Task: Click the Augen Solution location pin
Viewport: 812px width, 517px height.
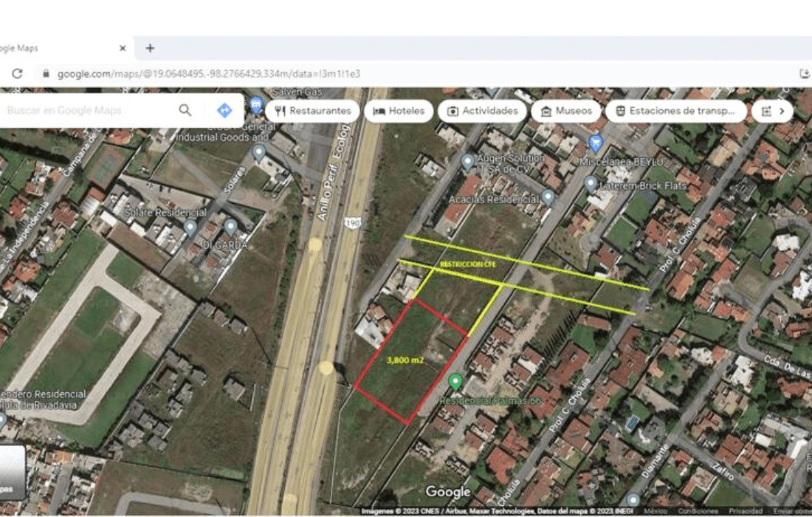Action: 467,162
